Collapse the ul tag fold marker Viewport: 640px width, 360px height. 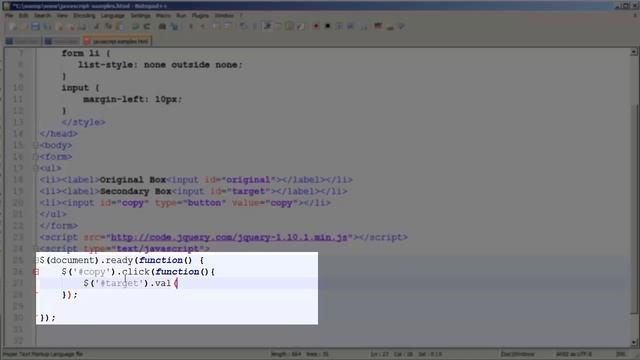pos(36,168)
